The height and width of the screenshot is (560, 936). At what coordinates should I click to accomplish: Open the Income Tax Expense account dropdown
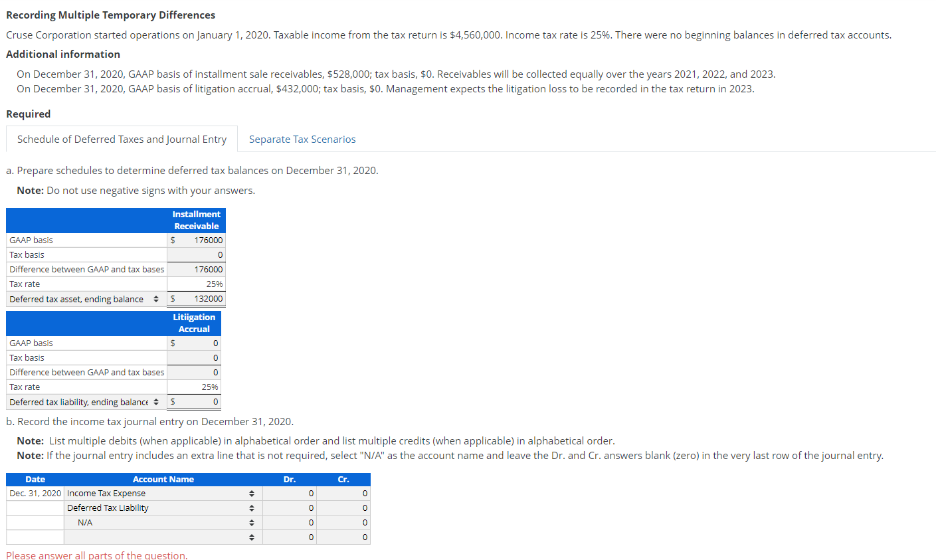coord(252,493)
